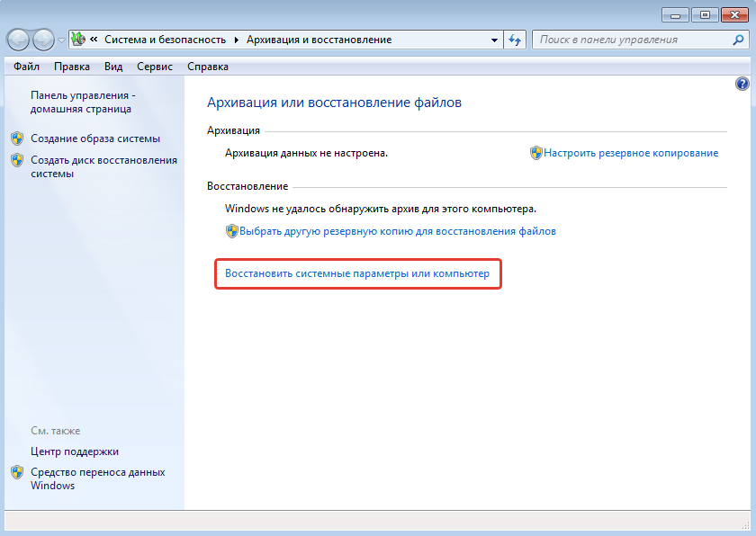Click text Windows не удалось обнаружить архив
Viewport: 756px width, 536px height.
(381, 209)
